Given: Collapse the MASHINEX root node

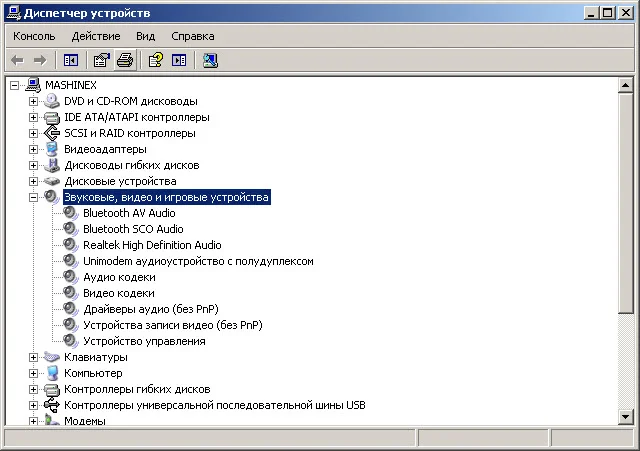Looking at the screenshot, I should click(x=15, y=85).
